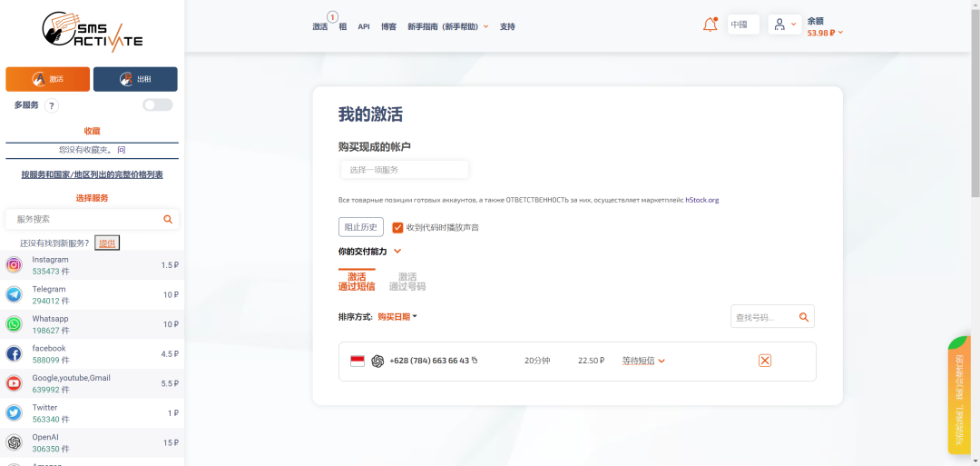
Task: Open the 中国 language selector
Action: click(744, 25)
